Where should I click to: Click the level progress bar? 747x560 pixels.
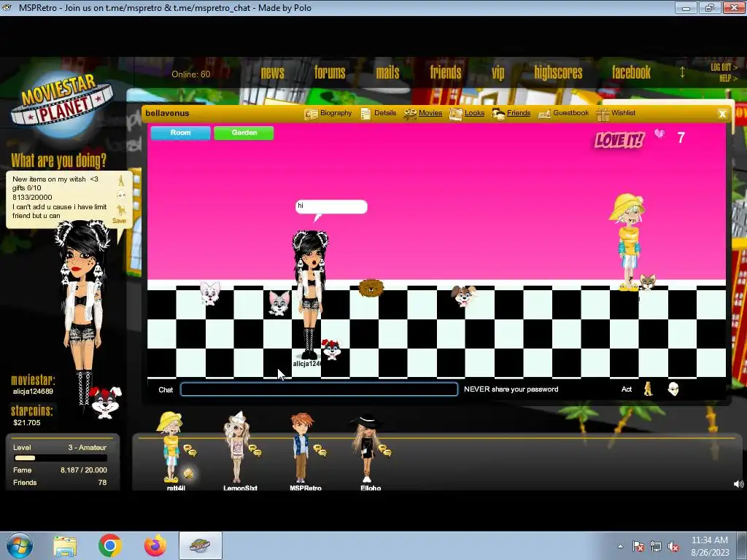coord(61,458)
